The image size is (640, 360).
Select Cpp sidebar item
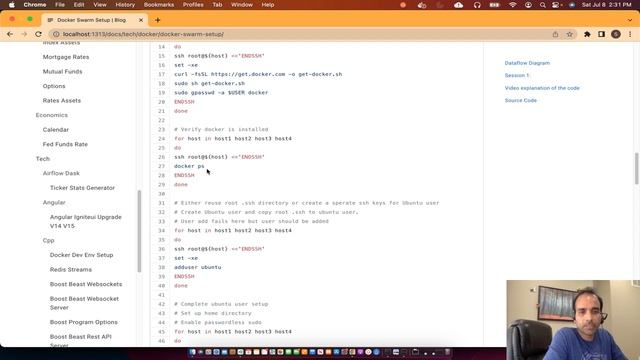pyautogui.click(x=48, y=240)
